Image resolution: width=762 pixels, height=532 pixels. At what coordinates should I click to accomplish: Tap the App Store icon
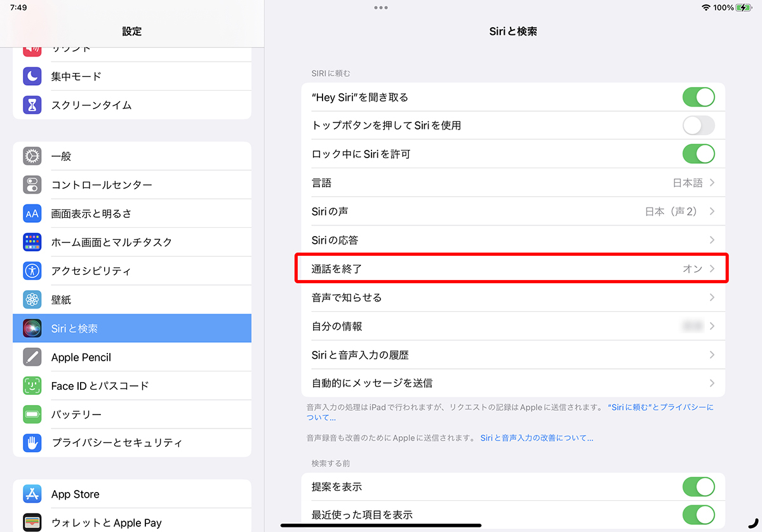(32, 494)
